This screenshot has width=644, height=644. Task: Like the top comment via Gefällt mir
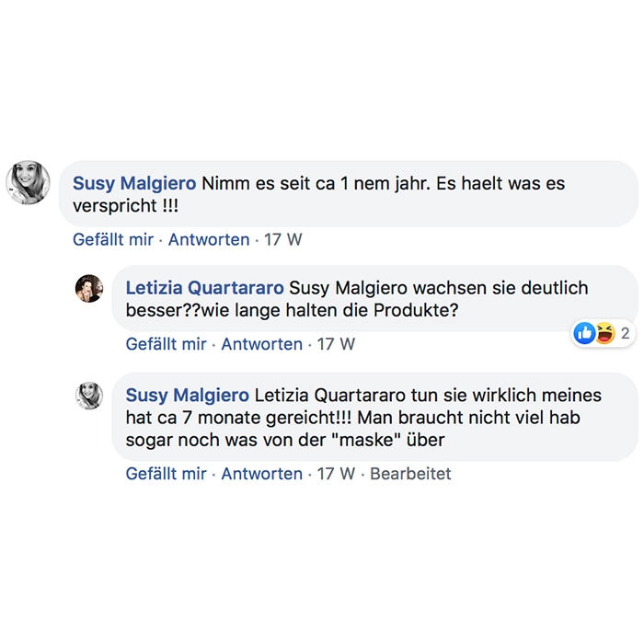pos(113,240)
